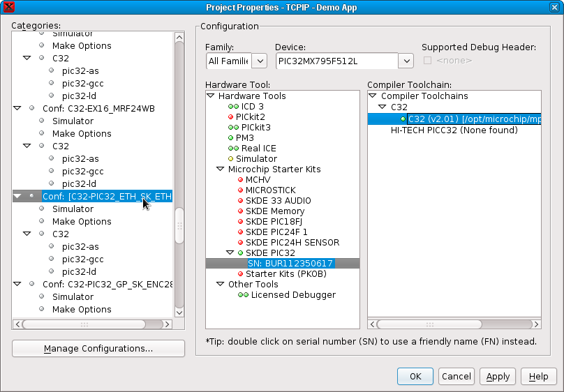Click the bullet icon of Conf: C32-PIC32_GP_SK_ENC28
This screenshot has width=564, height=392.
(x=32, y=284)
